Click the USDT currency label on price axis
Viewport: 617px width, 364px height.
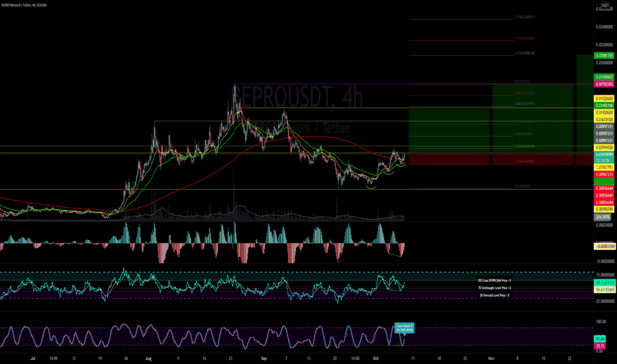[x=605, y=5]
